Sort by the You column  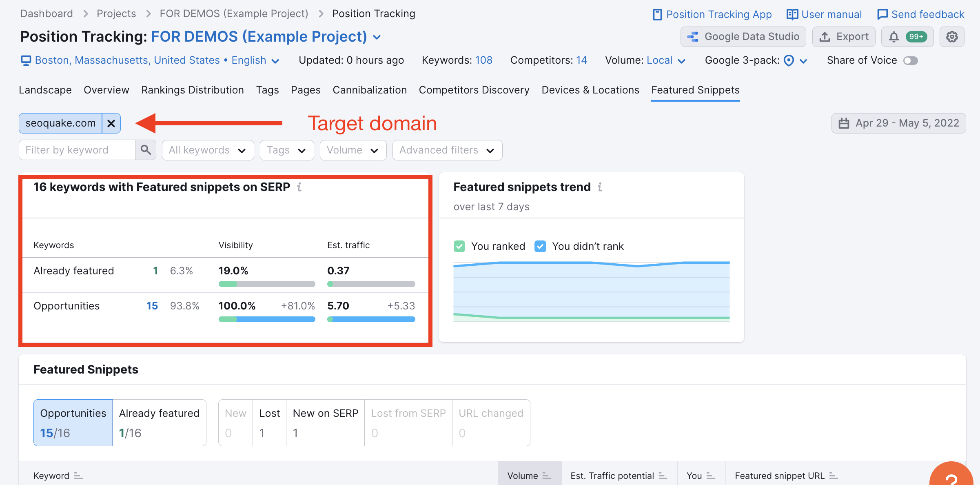point(701,476)
